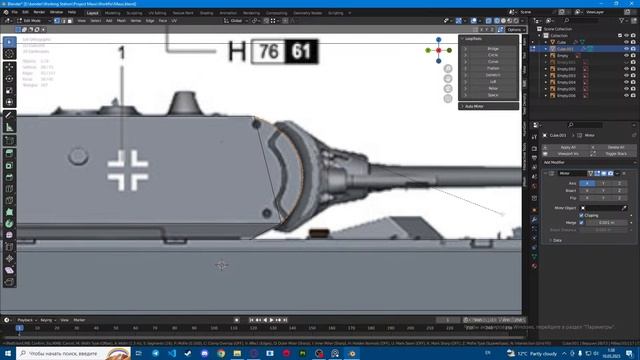
Task: Select the Extrude Region tool
Action: [x=9, y=153]
